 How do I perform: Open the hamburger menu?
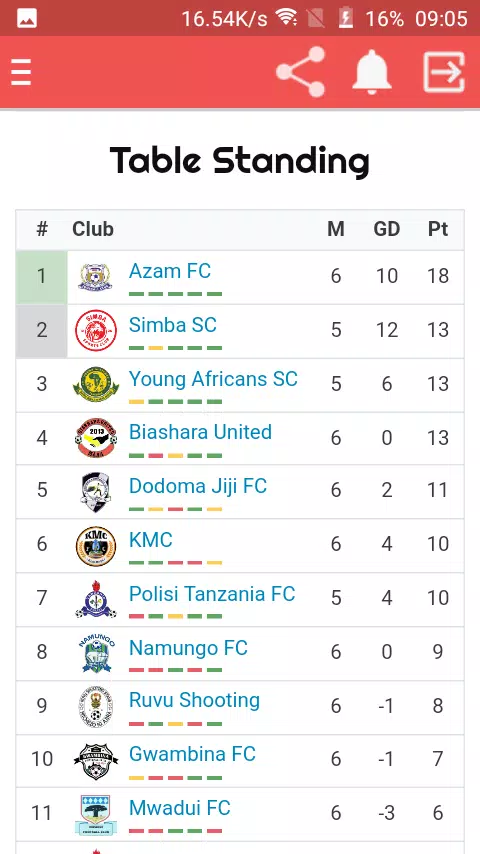[x=21, y=72]
